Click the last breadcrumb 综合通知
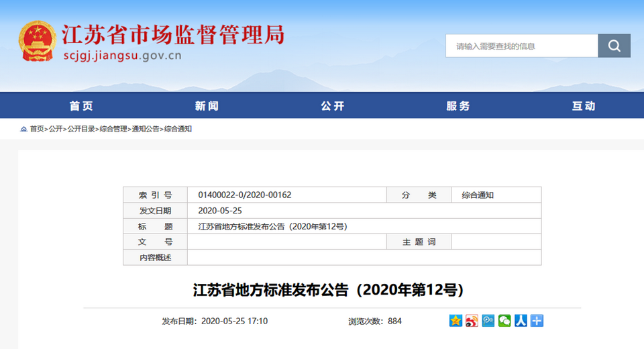Viewport: 644px width, 349px height. pyautogui.click(x=178, y=129)
